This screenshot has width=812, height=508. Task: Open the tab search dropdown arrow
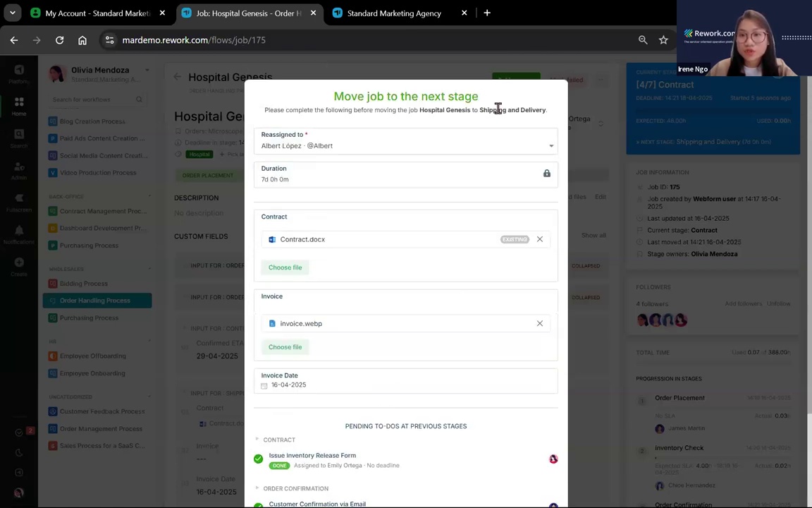(x=13, y=13)
